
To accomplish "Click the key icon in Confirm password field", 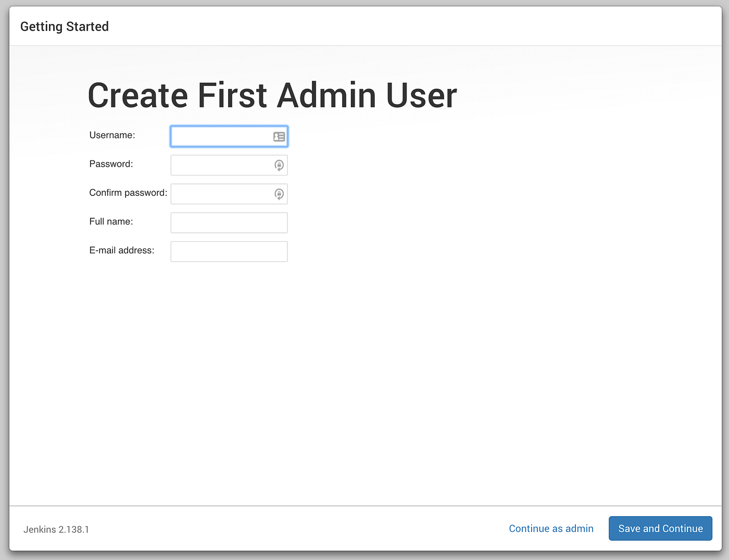I will [x=279, y=194].
